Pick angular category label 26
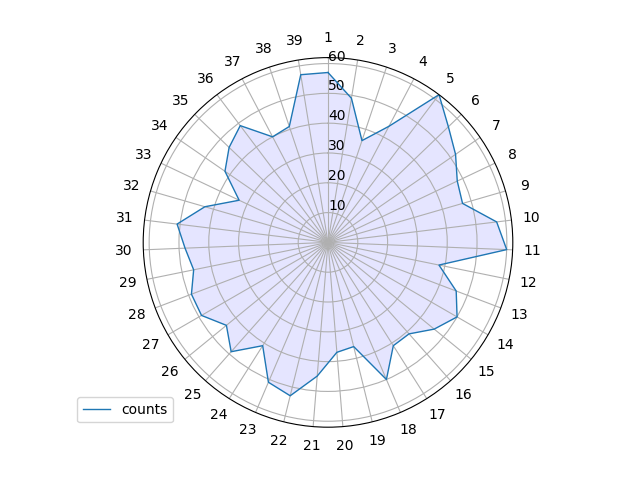This screenshot has width=640, height=480. 170,371
